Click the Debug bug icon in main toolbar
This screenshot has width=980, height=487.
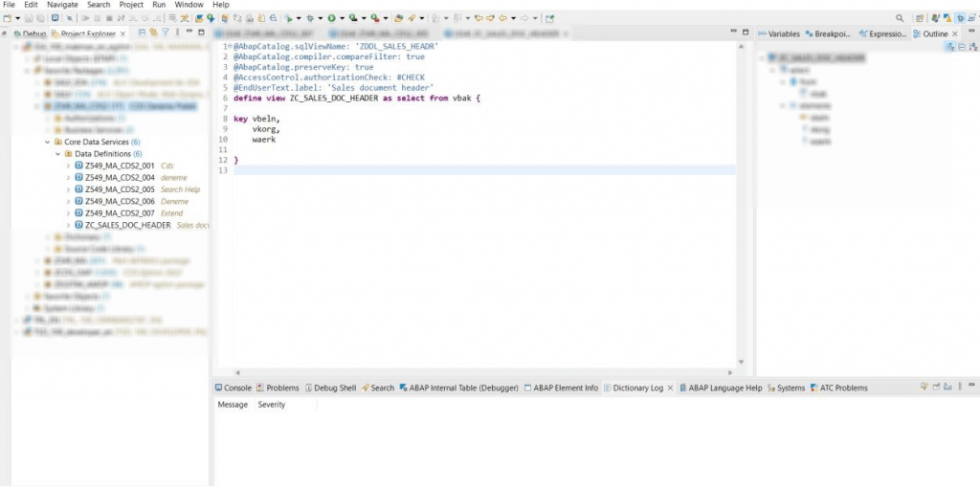310,18
